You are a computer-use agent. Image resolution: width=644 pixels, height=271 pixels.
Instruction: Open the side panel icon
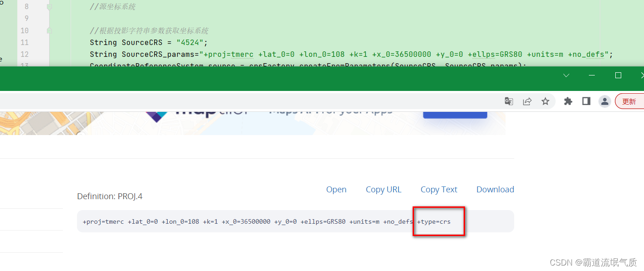(586, 101)
